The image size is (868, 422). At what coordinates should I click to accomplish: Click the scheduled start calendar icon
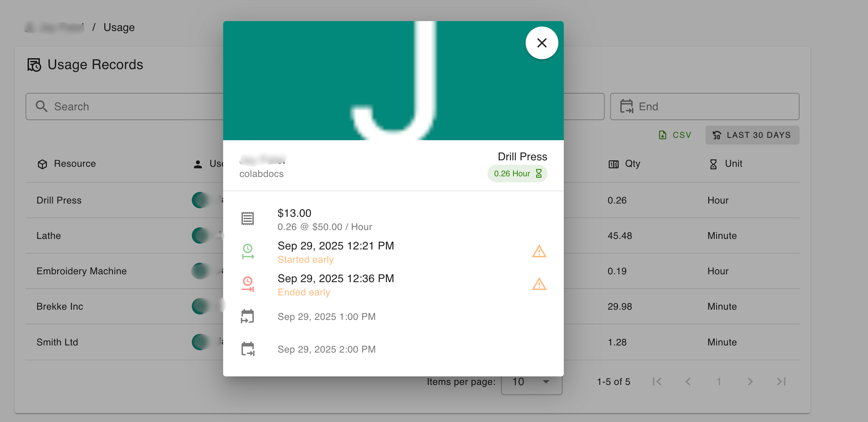click(x=248, y=316)
